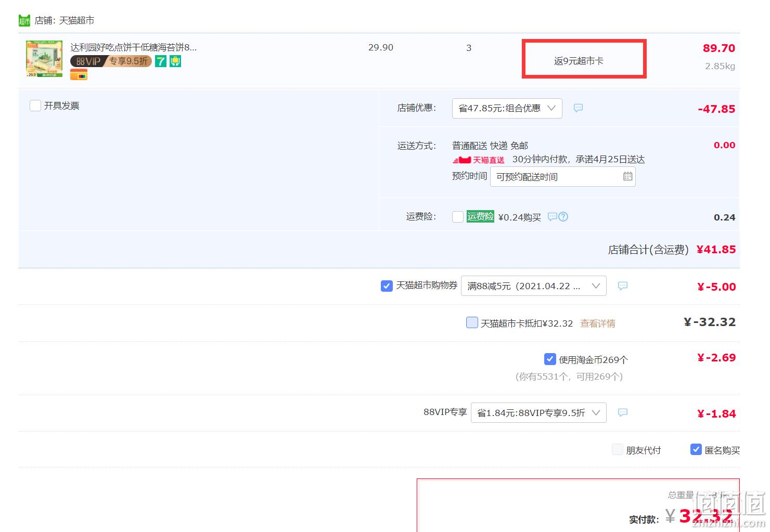Check the 天猫超市卡抵扣 checkbox
770x532 pixels.
tap(472, 322)
